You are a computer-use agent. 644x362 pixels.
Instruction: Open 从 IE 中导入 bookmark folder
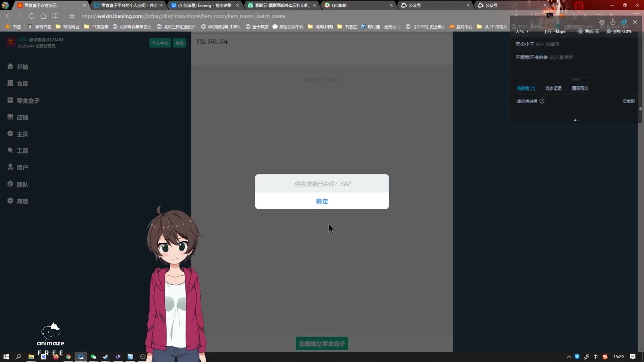coord(492,27)
